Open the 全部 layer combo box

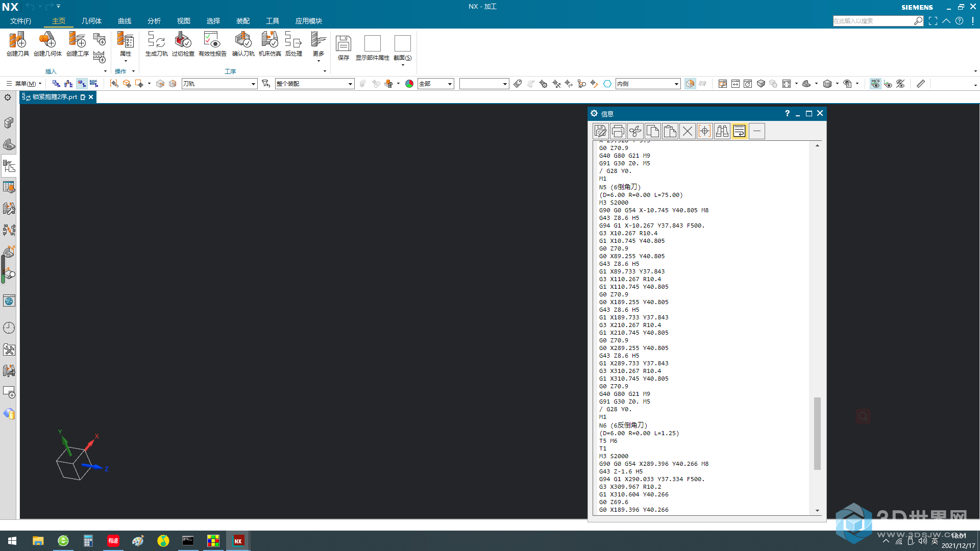tap(436, 84)
